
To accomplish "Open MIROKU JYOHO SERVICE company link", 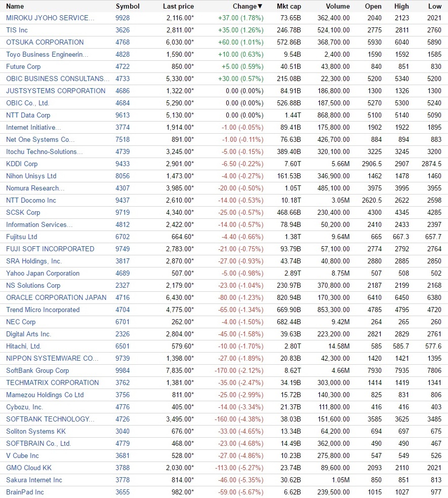I will (x=50, y=18).
